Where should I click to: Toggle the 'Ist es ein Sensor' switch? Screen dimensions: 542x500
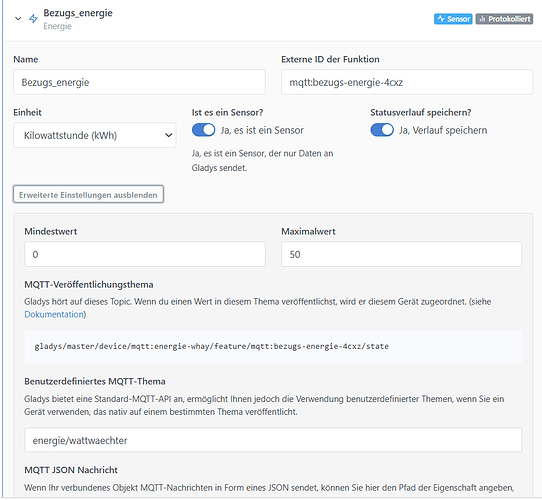[x=204, y=130]
